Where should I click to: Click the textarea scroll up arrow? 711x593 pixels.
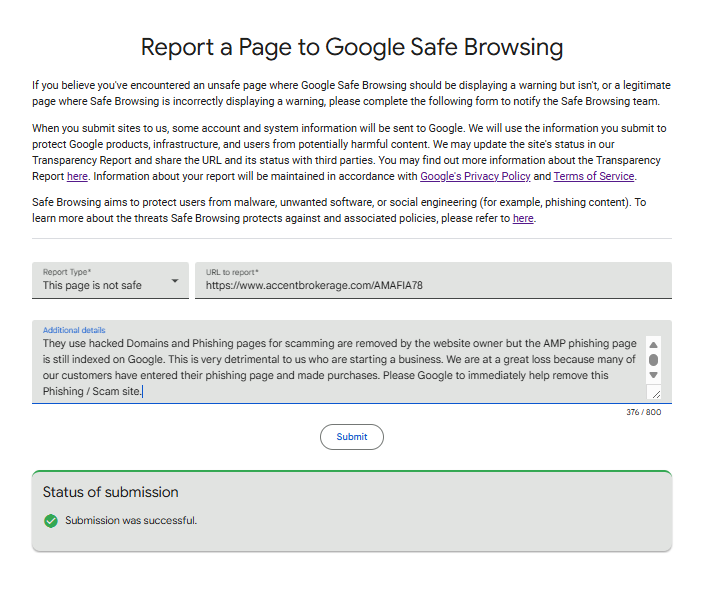pyautogui.click(x=653, y=345)
